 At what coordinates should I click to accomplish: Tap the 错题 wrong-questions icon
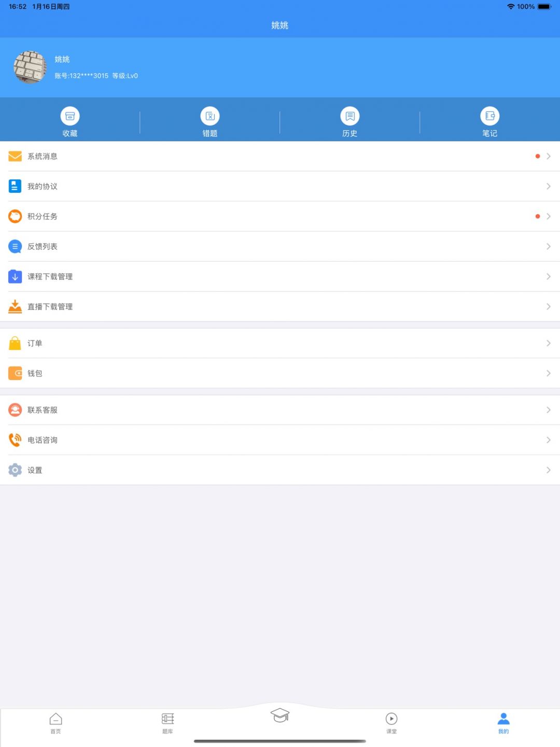[210, 116]
